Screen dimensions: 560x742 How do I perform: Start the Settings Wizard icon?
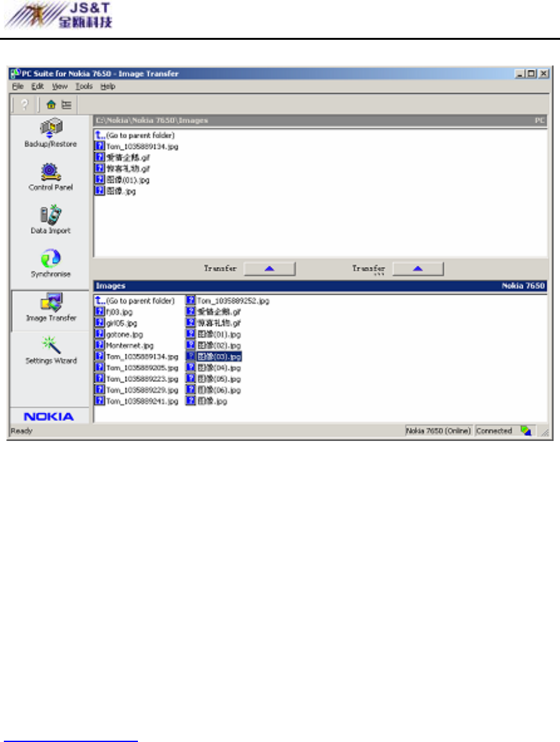coord(51,350)
